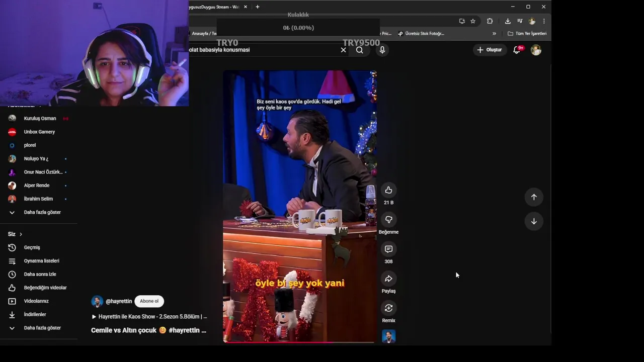Open Anasayfa / Tw bookmark
This screenshot has width=644, height=362.
click(x=203, y=34)
